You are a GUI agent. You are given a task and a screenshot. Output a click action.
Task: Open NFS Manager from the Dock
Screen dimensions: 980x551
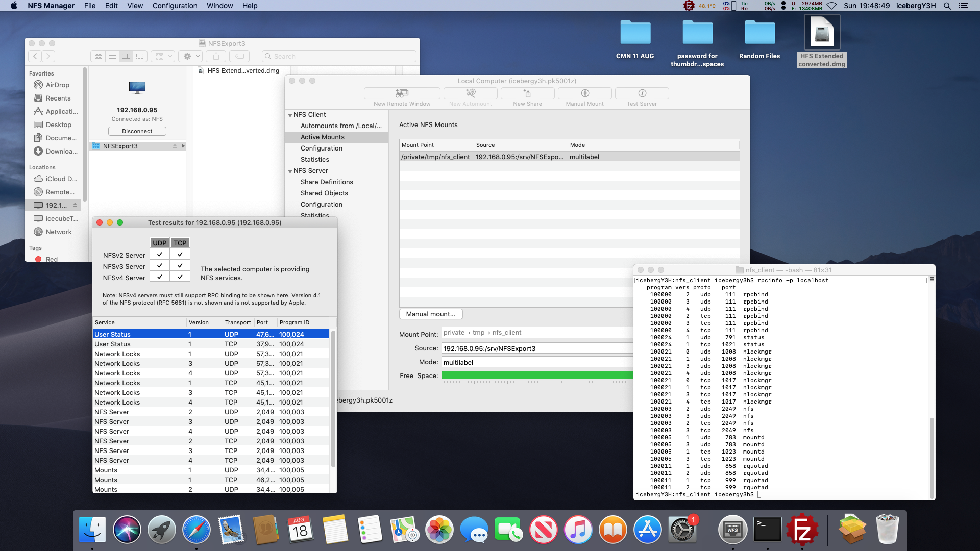click(x=732, y=529)
